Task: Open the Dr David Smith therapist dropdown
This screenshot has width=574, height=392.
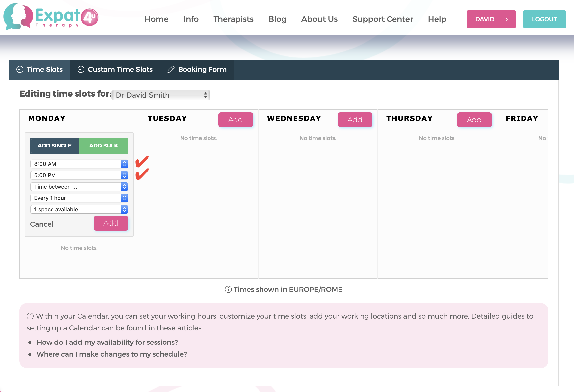Action: point(161,95)
